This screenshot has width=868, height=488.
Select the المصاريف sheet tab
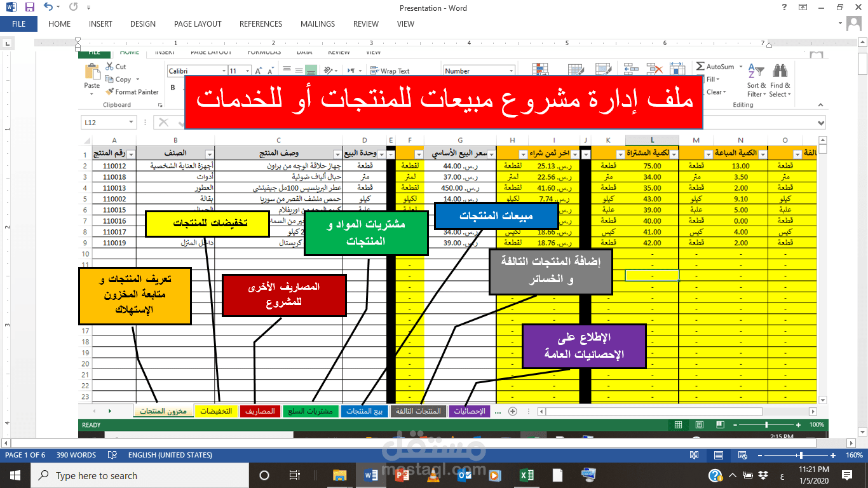(x=259, y=411)
